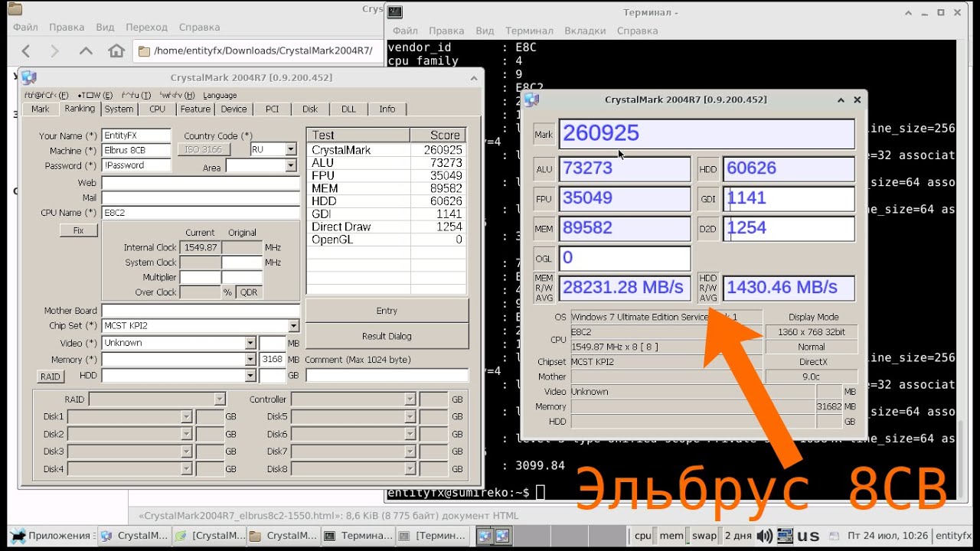
Task: Click the ISO 3166 button
Action: (x=204, y=150)
